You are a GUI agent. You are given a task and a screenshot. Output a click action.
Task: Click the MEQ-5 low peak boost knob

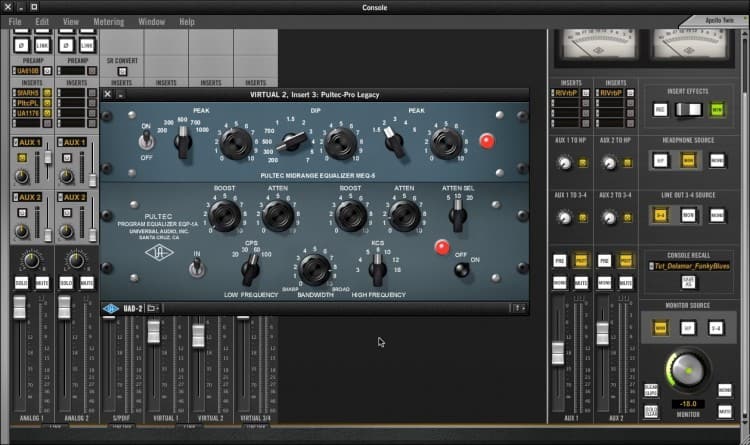[235, 144]
